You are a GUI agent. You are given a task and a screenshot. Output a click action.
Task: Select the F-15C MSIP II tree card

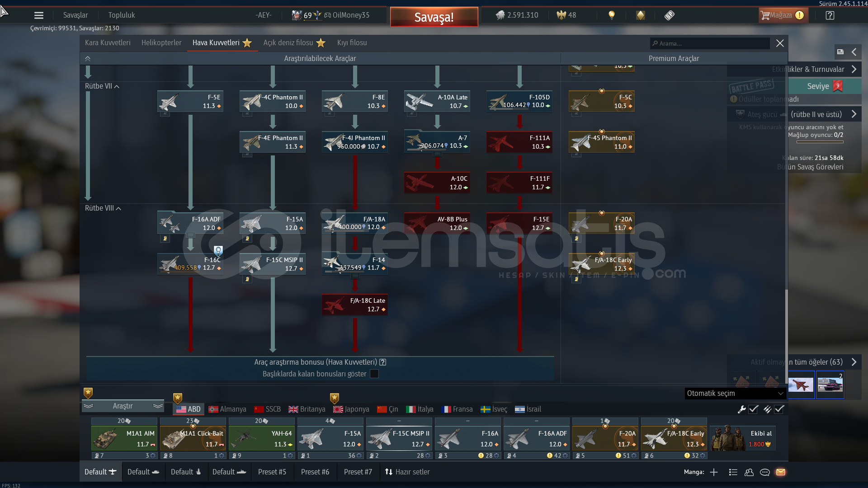[273, 264]
